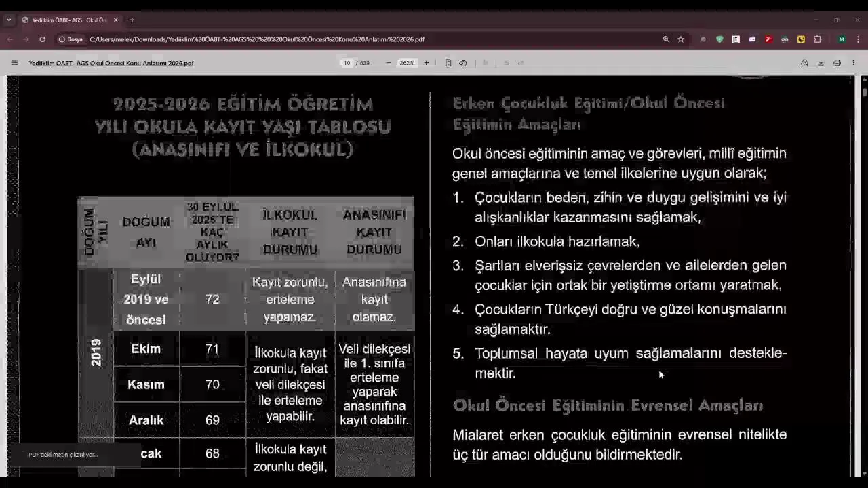Click the clipboard extension icon
This screenshot has height=488, width=868.
pos(736,39)
